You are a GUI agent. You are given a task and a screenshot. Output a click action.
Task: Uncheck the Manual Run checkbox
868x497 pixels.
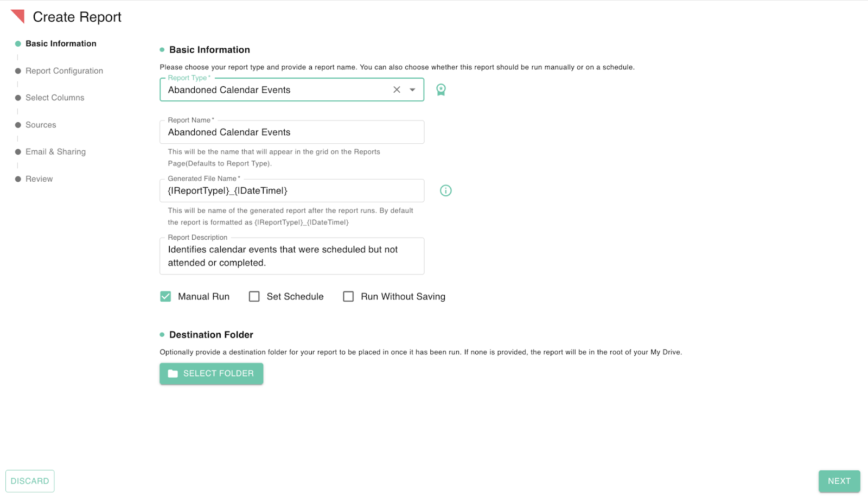[x=165, y=296]
